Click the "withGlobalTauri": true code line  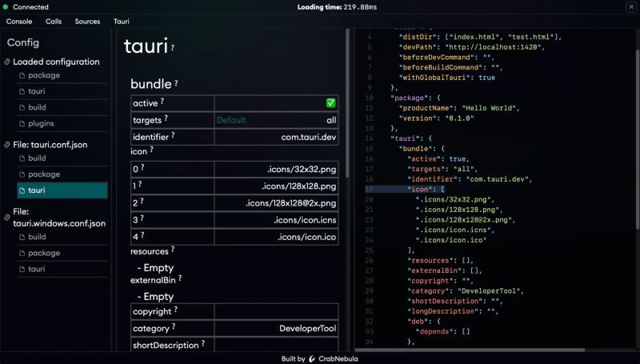pyautogui.click(x=447, y=78)
